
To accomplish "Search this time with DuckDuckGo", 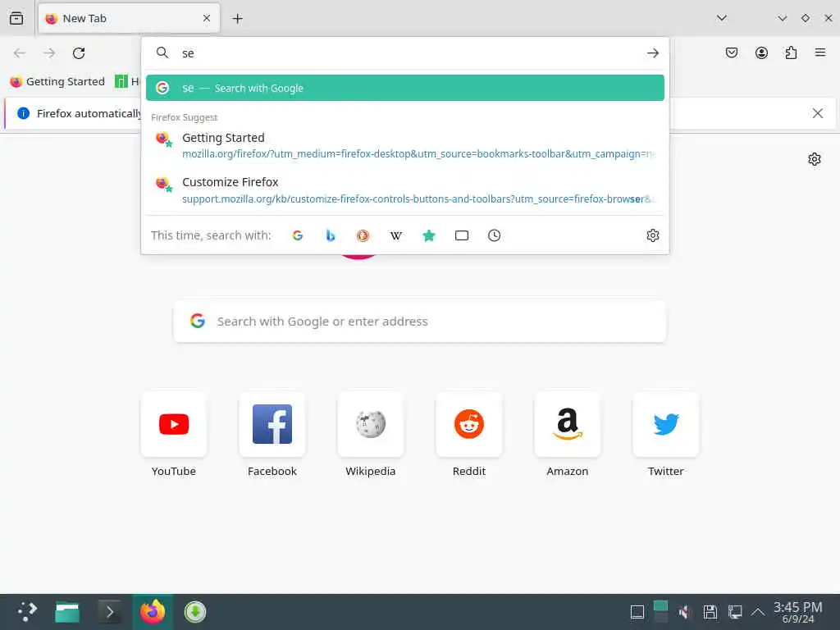I will coord(363,235).
